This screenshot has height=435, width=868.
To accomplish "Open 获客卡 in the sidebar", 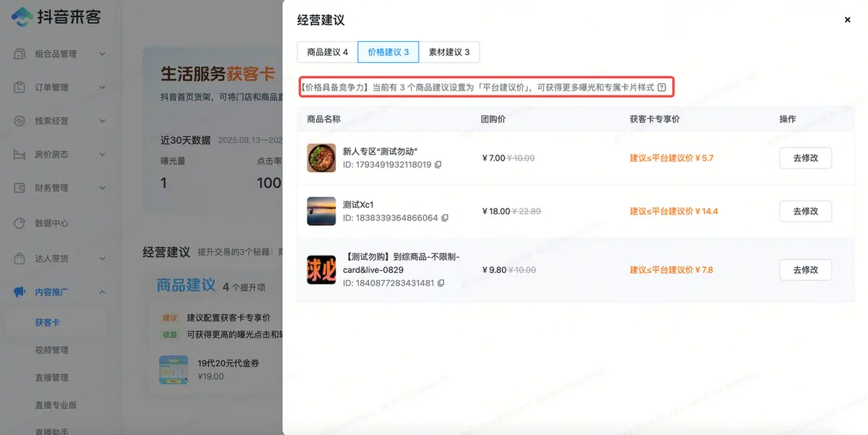I will pos(47,322).
